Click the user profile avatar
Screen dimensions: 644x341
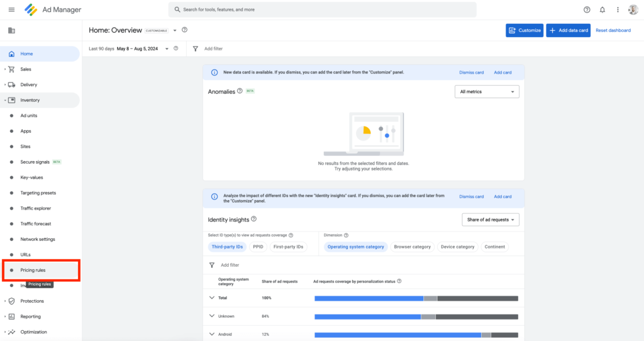point(633,9)
